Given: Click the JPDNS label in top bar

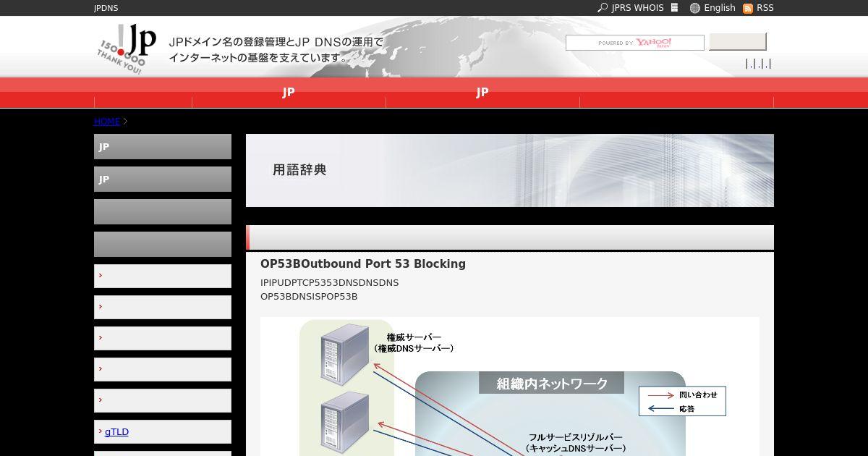Looking at the screenshot, I should (x=106, y=8).
